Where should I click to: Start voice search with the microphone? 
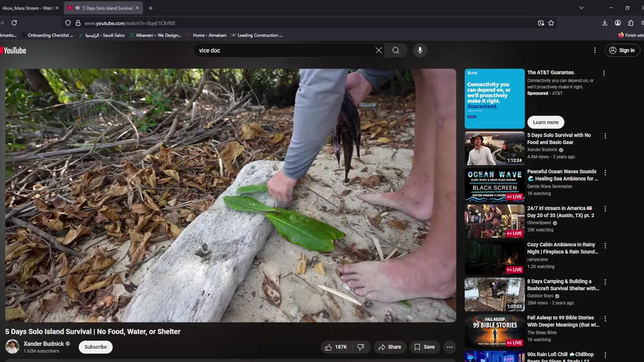pyautogui.click(x=420, y=50)
